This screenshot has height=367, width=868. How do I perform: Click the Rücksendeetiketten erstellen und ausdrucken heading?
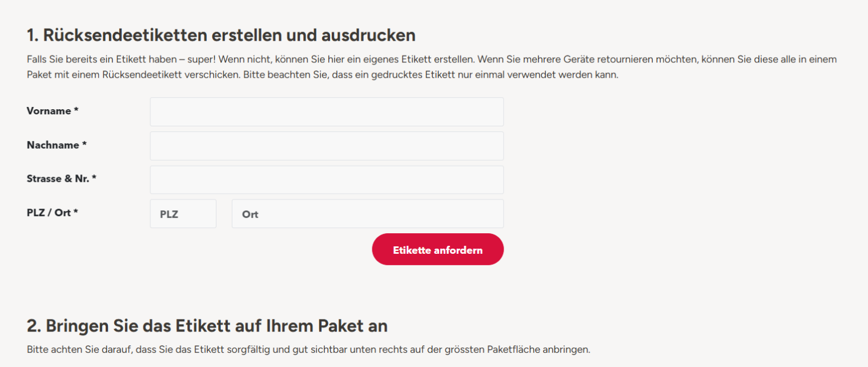pos(221,35)
